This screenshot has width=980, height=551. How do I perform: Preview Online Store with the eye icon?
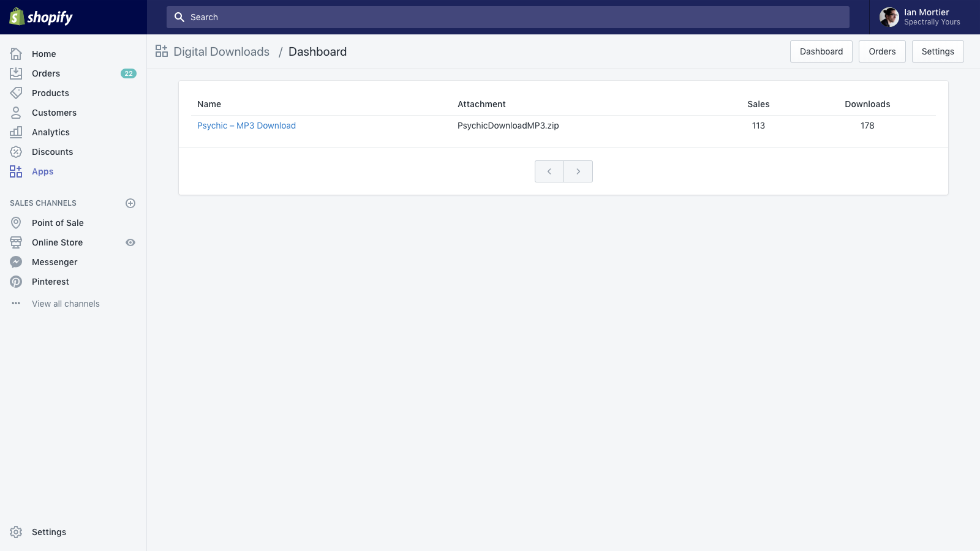tap(130, 242)
